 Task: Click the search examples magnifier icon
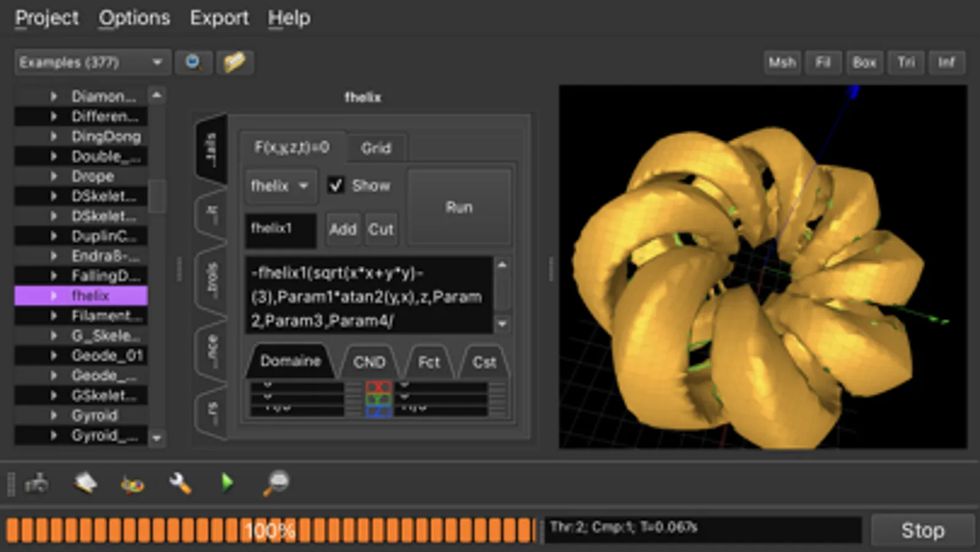point(194,62)
